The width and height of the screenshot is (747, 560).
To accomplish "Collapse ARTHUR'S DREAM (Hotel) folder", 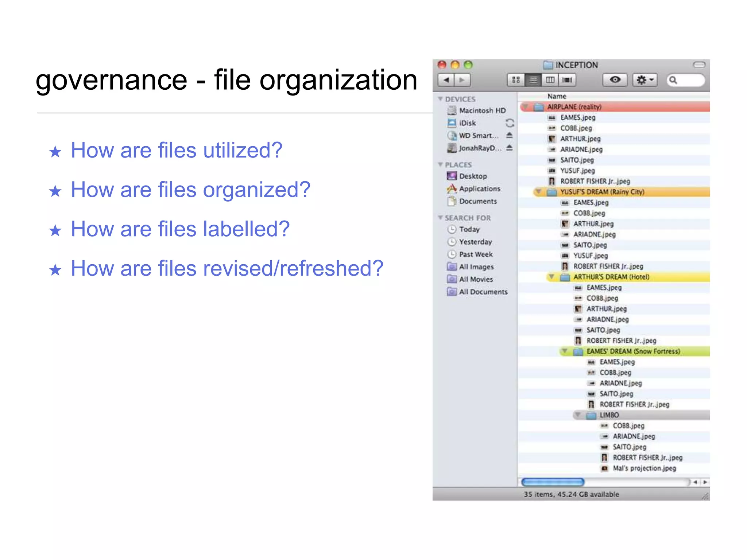I will pyautogui.click(x=552, y=276).
